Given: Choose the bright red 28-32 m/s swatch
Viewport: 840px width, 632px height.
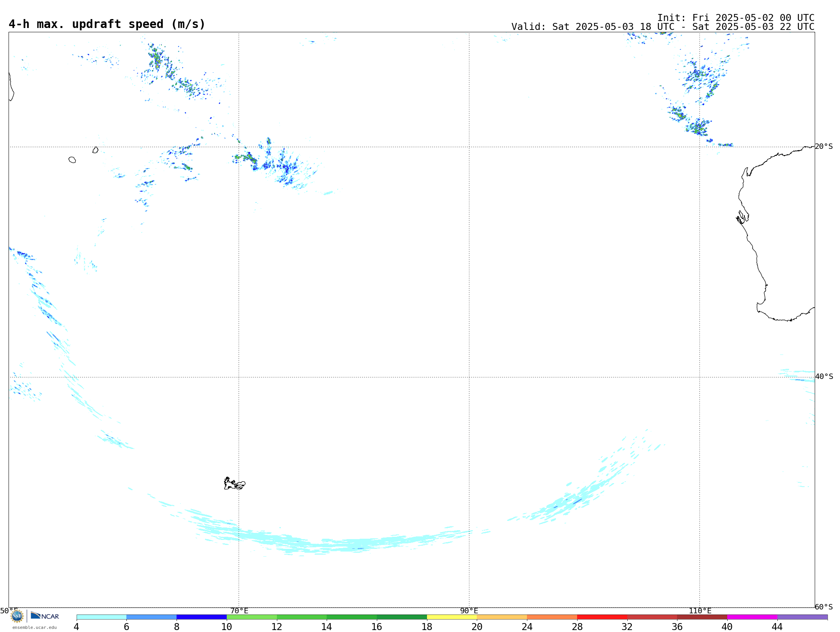Looking at the screenshot, I should click(x=602, y=617).
